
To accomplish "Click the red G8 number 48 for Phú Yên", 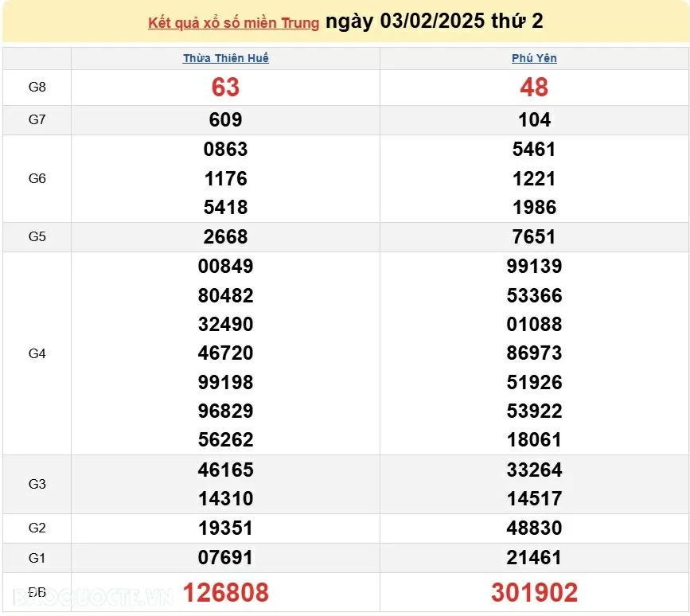I will point(535,88).
